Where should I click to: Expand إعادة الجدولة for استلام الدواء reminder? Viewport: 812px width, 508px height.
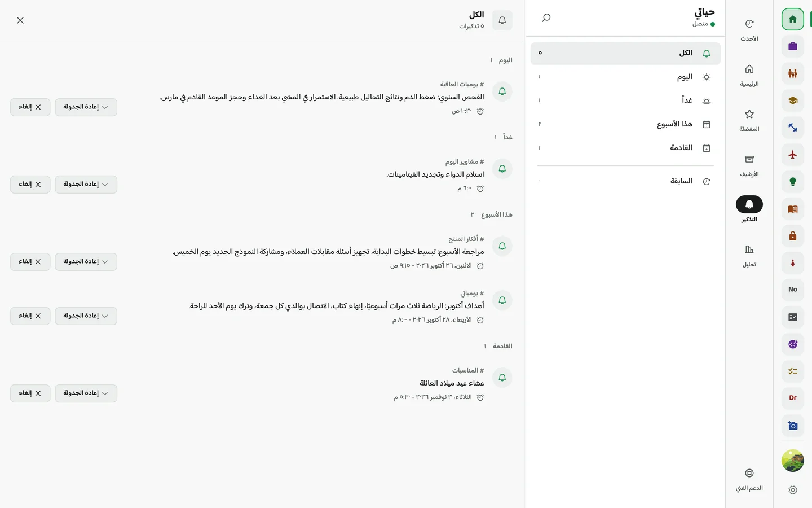86,185
